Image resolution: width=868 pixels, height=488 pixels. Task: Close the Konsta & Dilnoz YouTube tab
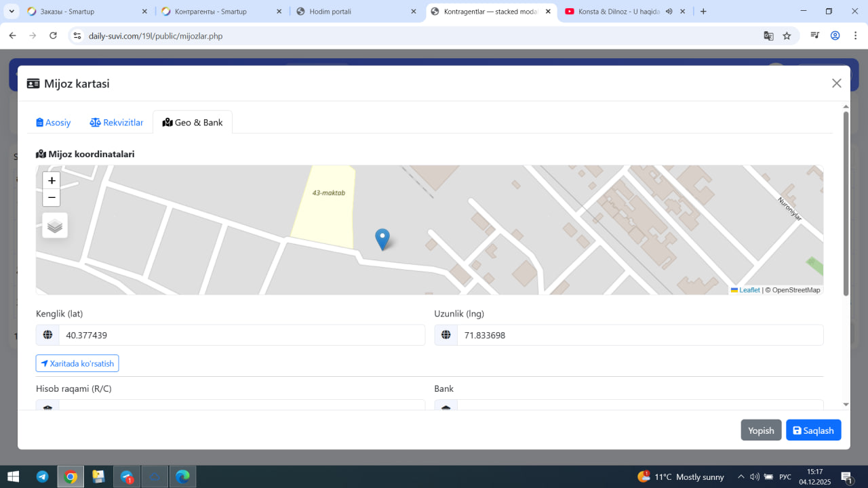click(x=683, y=12)
